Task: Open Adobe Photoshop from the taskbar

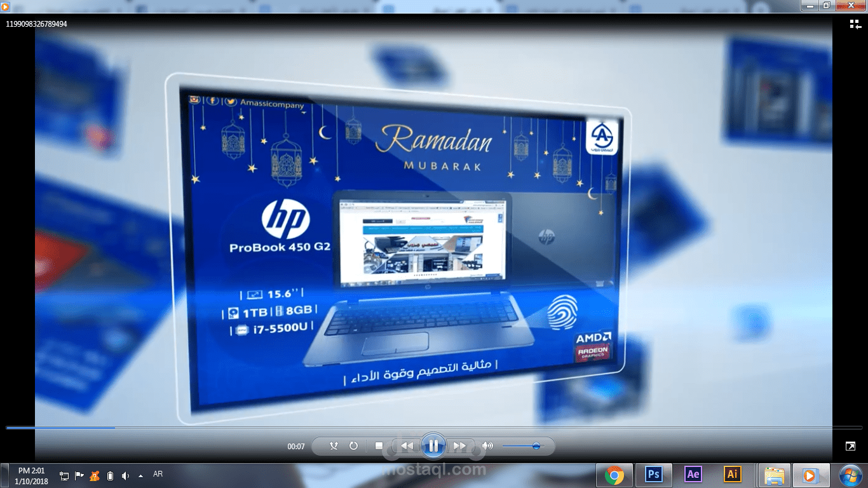Action: (653, 474)
